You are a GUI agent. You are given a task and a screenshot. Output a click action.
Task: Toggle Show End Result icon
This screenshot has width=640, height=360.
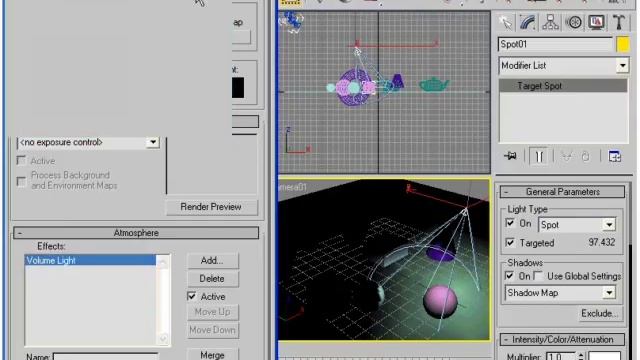pos(539,156)
